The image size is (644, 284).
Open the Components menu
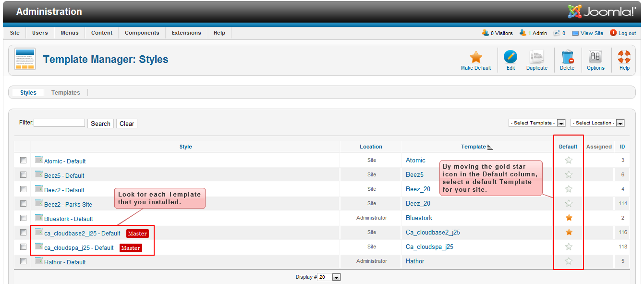coord(142,33)
